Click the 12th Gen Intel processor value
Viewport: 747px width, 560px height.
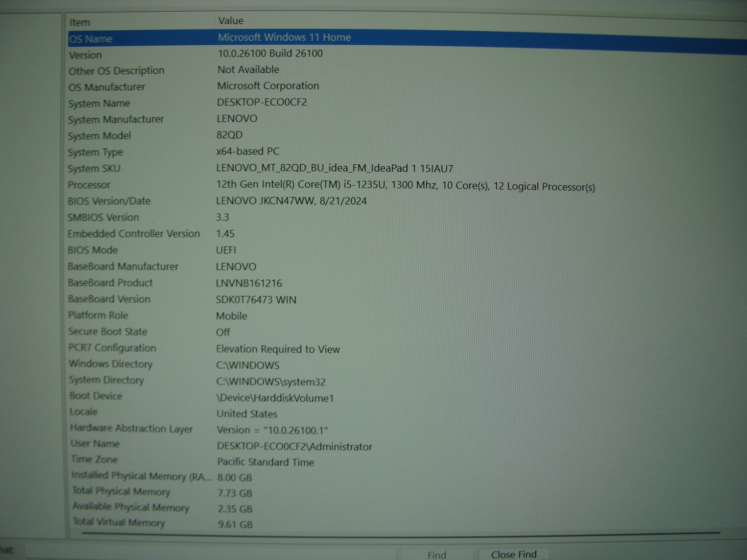click(x=406, y=186)
